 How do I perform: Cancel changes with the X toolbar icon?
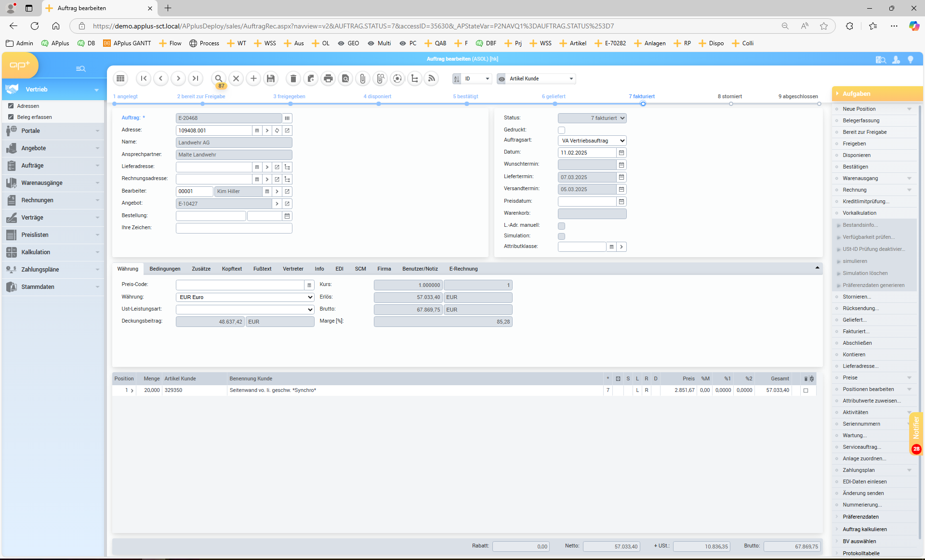(x=236, y=78)
